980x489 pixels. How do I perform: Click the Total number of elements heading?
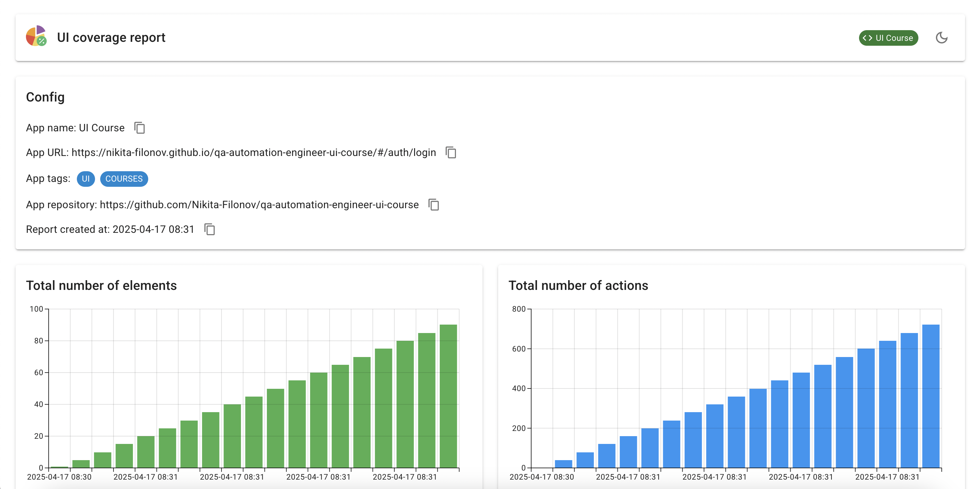[101, 285]
